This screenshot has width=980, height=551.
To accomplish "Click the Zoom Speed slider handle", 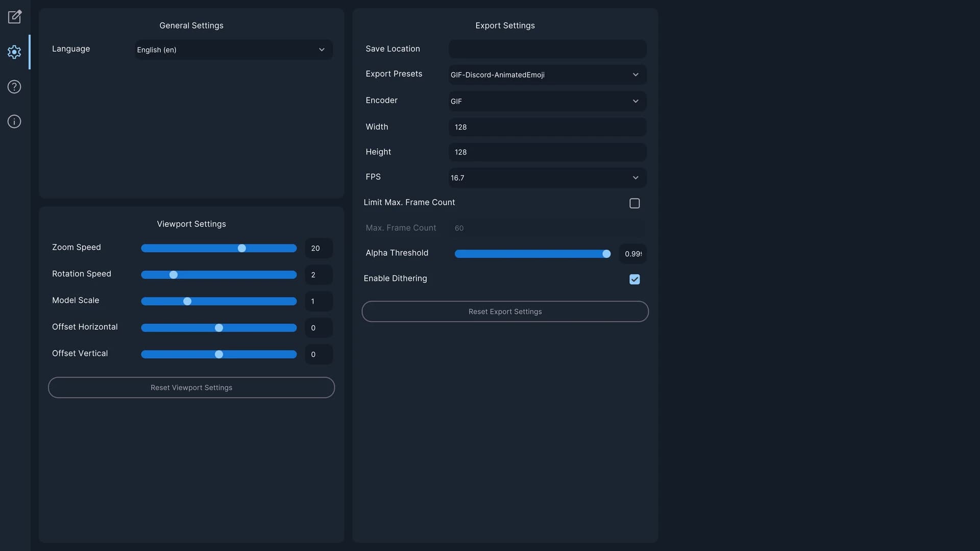I will pyautogui.click(x=241, y=248).
